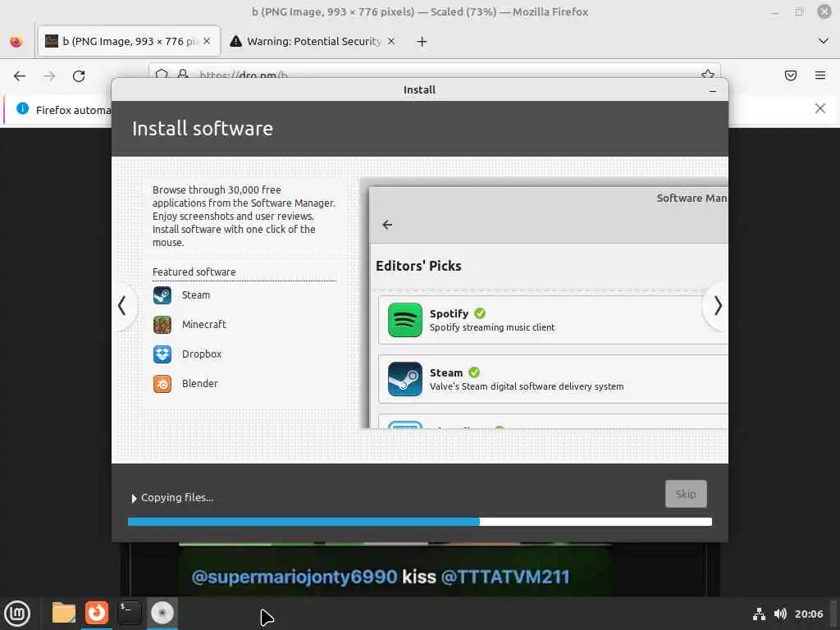Click the @TTTATVM211 text in image
This screenshot has width=840, height=630.
click(x=505, y=577)
